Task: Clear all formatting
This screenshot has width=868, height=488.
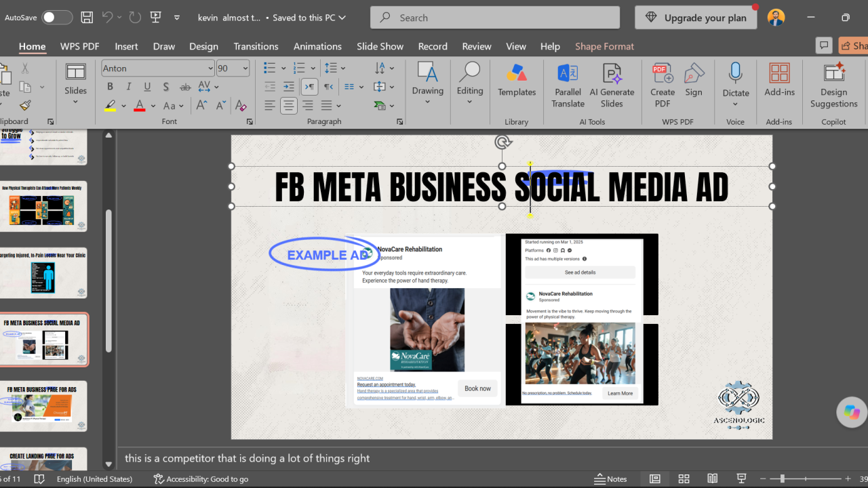Action: [x=240, y=106]
